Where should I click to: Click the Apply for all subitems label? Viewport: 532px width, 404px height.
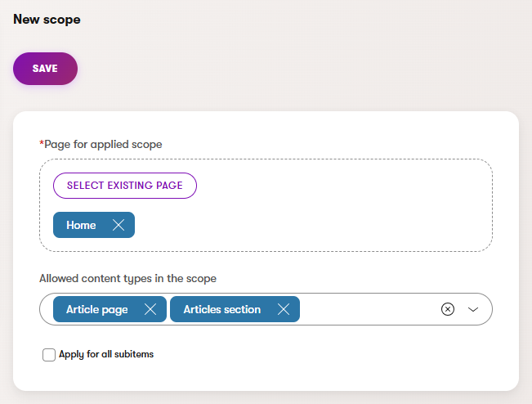(106, 355)
